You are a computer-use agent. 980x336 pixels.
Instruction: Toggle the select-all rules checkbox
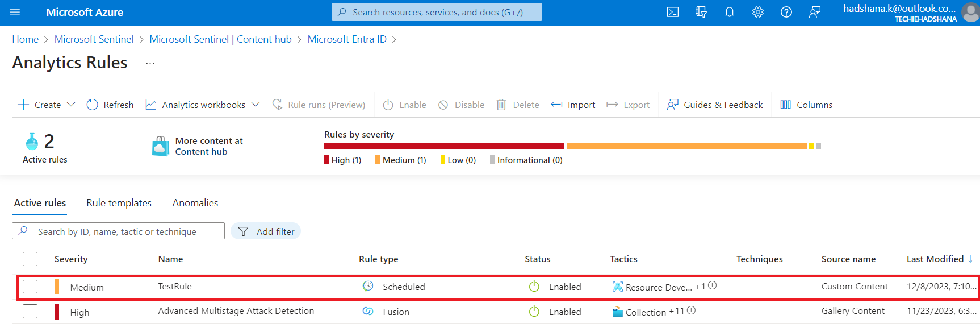tap(30, 259)
